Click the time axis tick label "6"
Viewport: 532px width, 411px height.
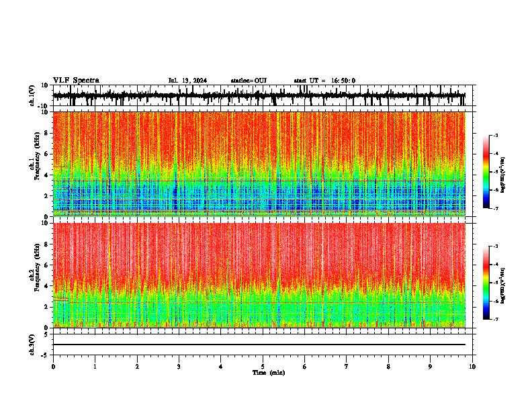pyautogui.click(x=305, y=367)
